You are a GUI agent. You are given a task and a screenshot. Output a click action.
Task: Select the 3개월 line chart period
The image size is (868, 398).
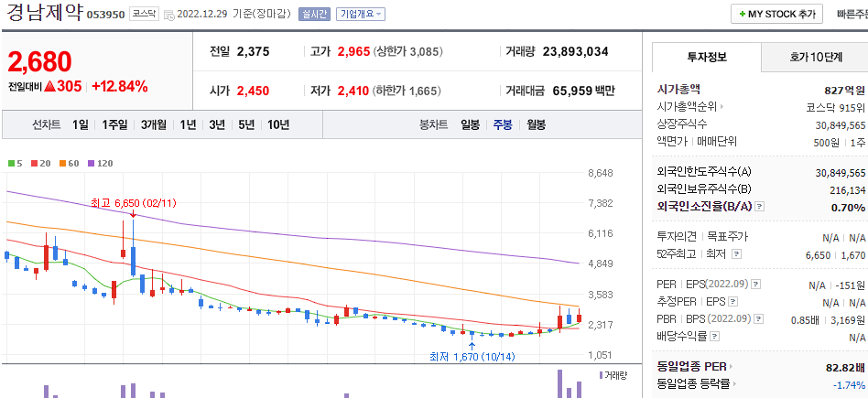153,125
